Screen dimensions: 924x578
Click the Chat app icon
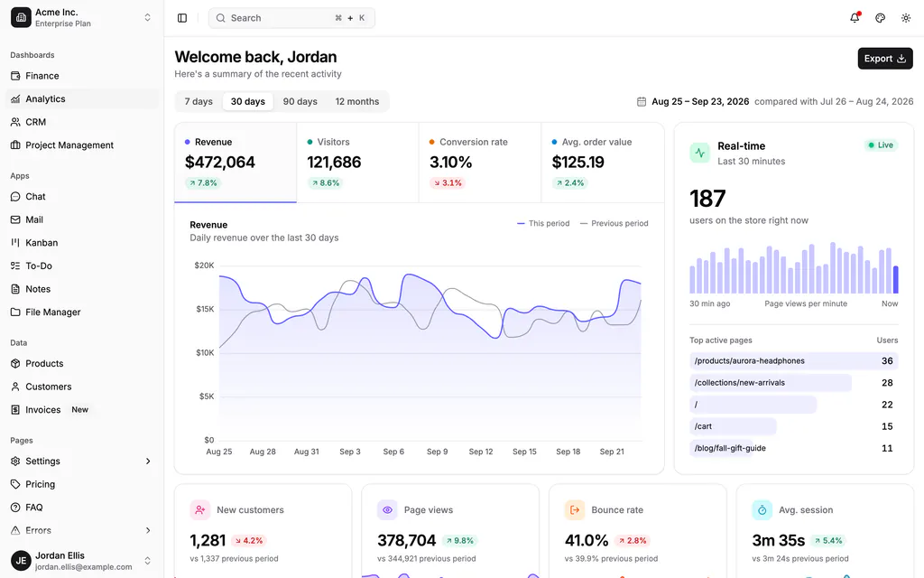(x=15, y=196)
